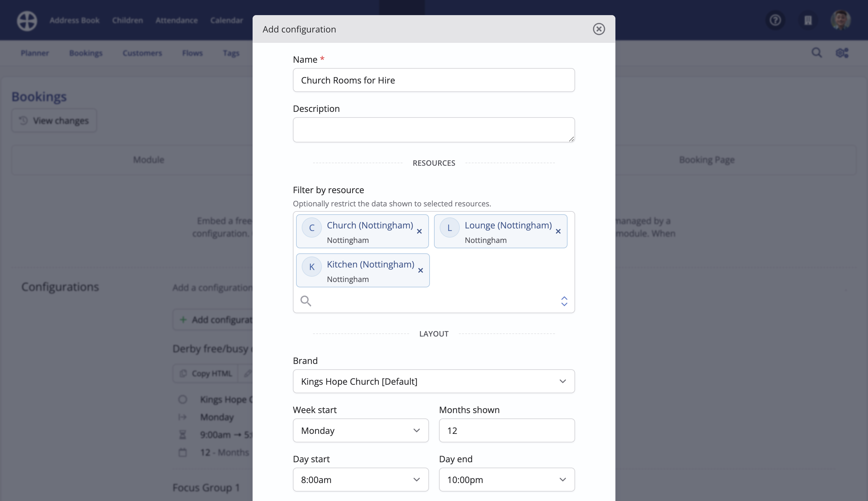Click the 'Bookings' page heading
This screenshot has width=868, height=501.
coord(39,97)
